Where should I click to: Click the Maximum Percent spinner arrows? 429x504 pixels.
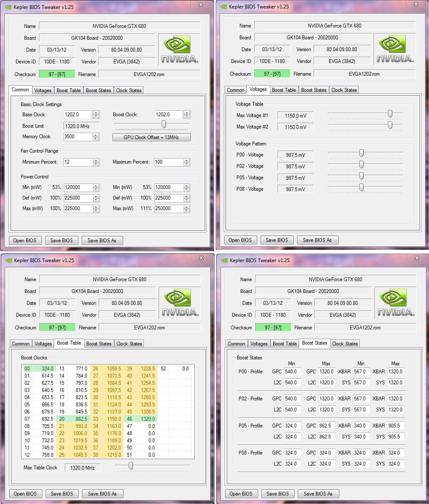(187, 162)
